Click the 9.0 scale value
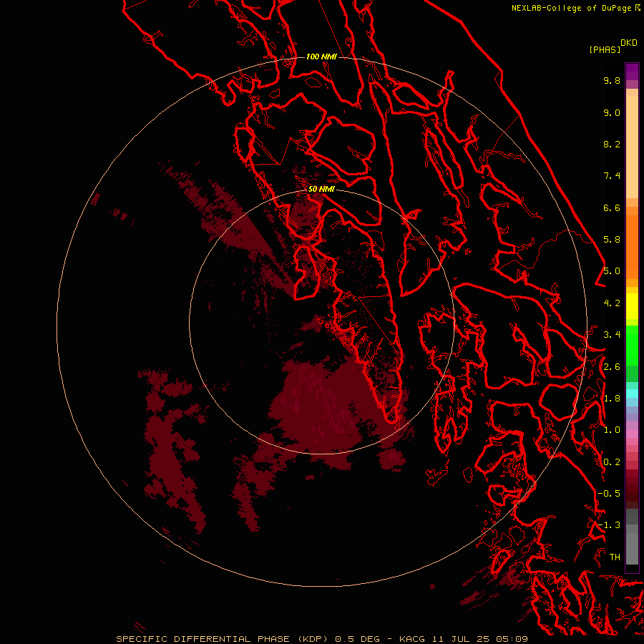The height and width of the screenshot is (644, 644). (612, 112)
